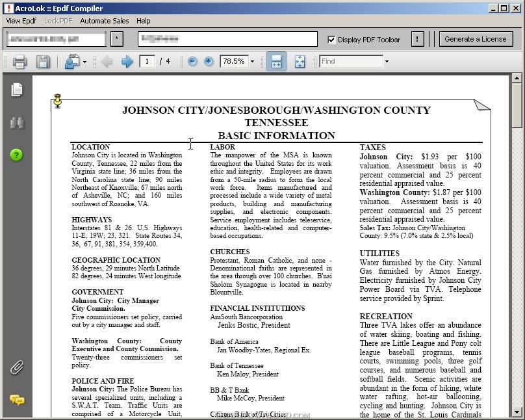Uncheck the Display PDF Toolbar checkbox
The width and height of the screenshot is (525, 420).
332,40
